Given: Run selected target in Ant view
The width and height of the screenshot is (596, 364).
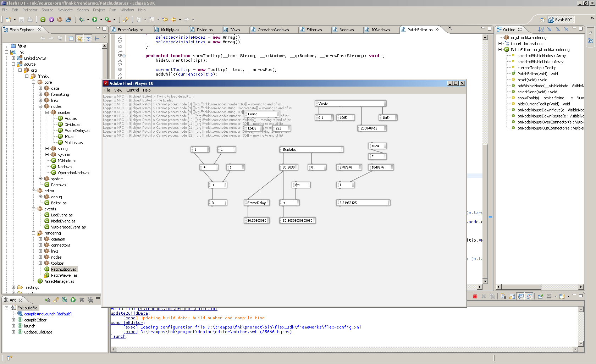Looking at the screenshot, I should pos(73,300).
